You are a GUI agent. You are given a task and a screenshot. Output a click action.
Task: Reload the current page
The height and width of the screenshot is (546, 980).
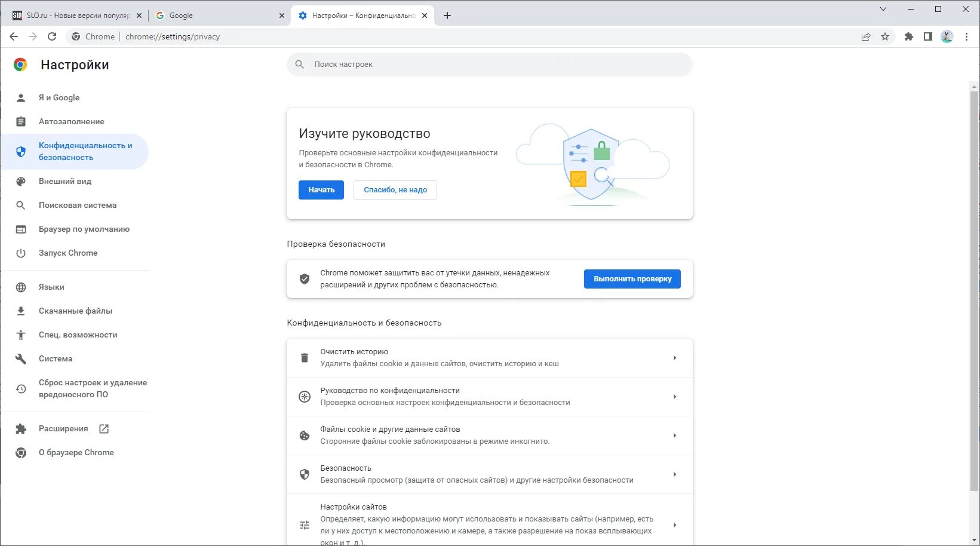[x=52, y=36]
